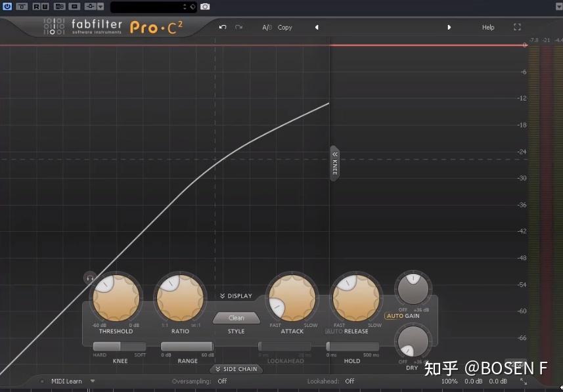This screenshot has height=392, width=563.
Task: Collapse the DISPLAY panel chevron
Action: (x=223, y=295)
